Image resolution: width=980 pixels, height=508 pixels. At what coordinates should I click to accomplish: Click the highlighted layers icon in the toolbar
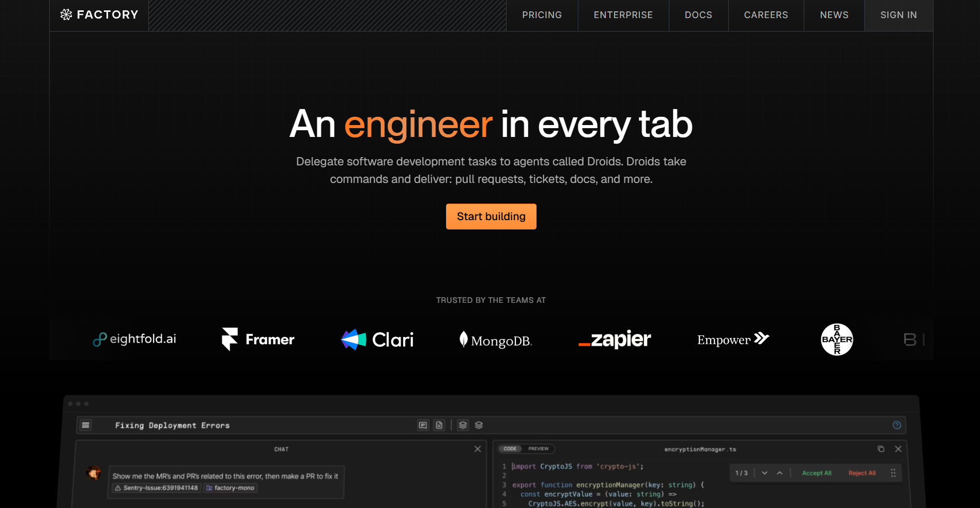(x=463, y=425)
